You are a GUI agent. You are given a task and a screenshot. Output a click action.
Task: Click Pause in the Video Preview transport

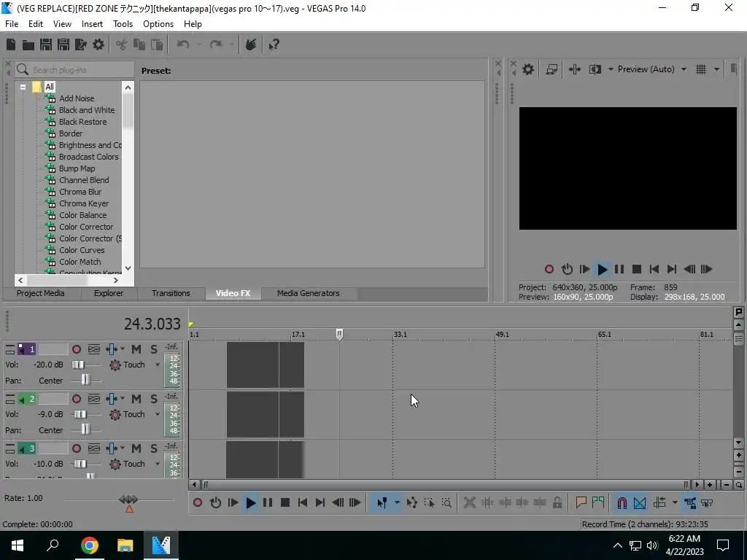coord(619,270)
